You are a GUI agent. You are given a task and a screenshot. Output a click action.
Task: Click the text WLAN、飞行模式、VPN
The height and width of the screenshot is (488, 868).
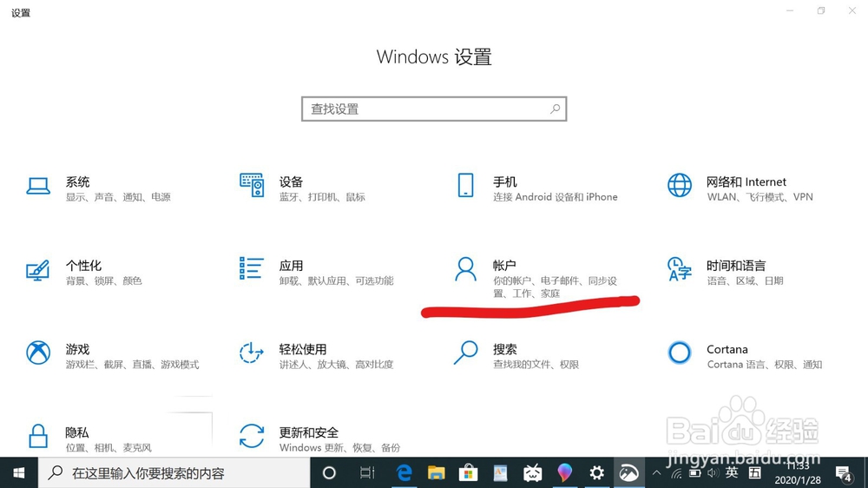[760, 197]
